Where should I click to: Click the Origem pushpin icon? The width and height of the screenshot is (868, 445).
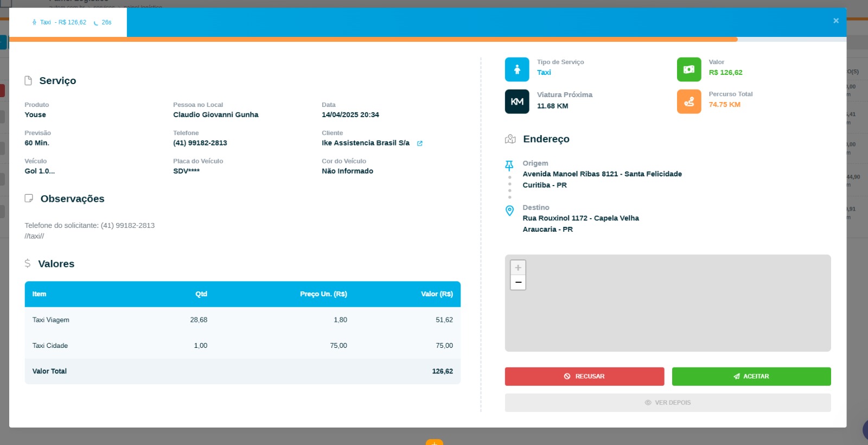509,165
